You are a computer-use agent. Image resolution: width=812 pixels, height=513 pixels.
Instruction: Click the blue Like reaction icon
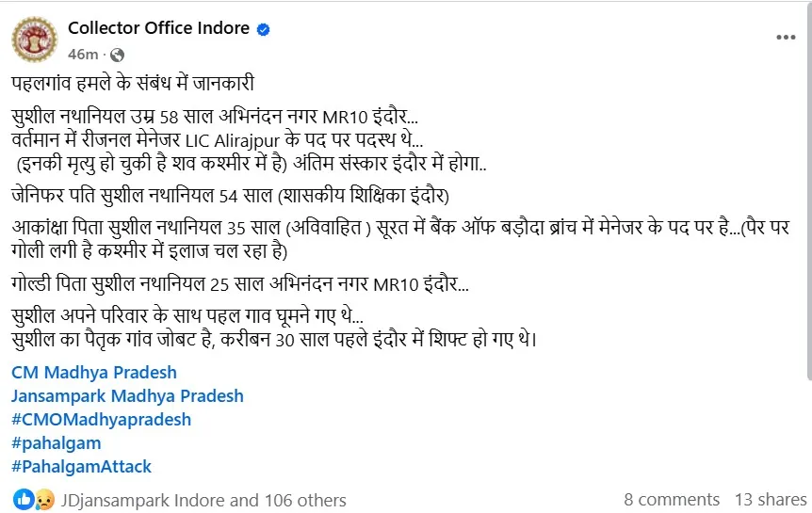tap(23, 500)
